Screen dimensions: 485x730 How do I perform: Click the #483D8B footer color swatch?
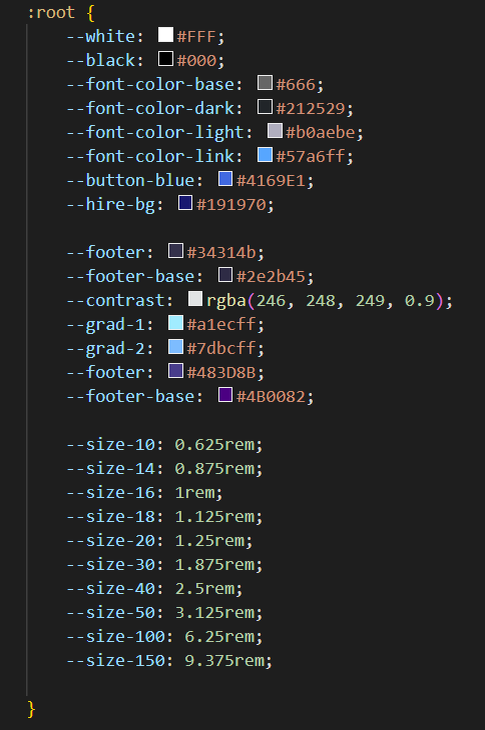[175, 371]
